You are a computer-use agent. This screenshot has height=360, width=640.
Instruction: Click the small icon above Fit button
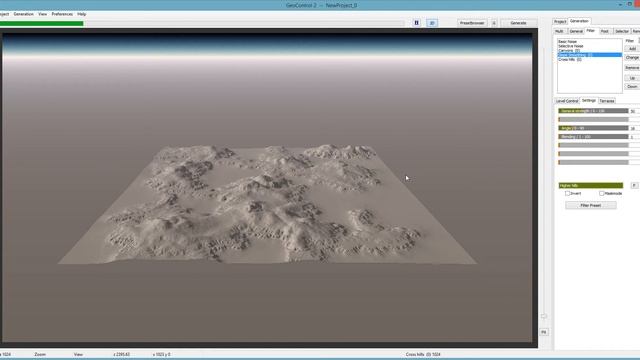point(544,316)
